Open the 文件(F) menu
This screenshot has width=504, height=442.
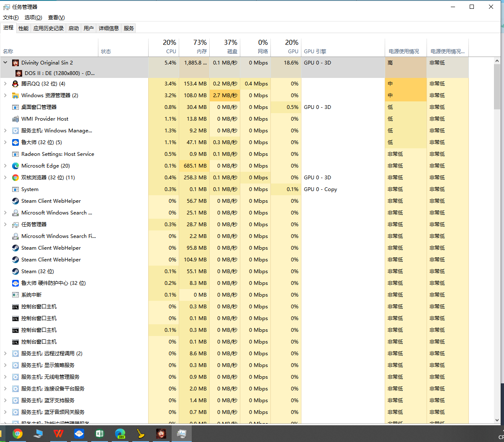(x=11, y=18)
